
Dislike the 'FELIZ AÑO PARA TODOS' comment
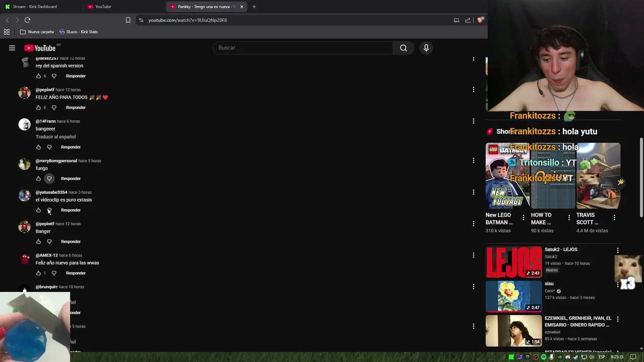(54, 108)
